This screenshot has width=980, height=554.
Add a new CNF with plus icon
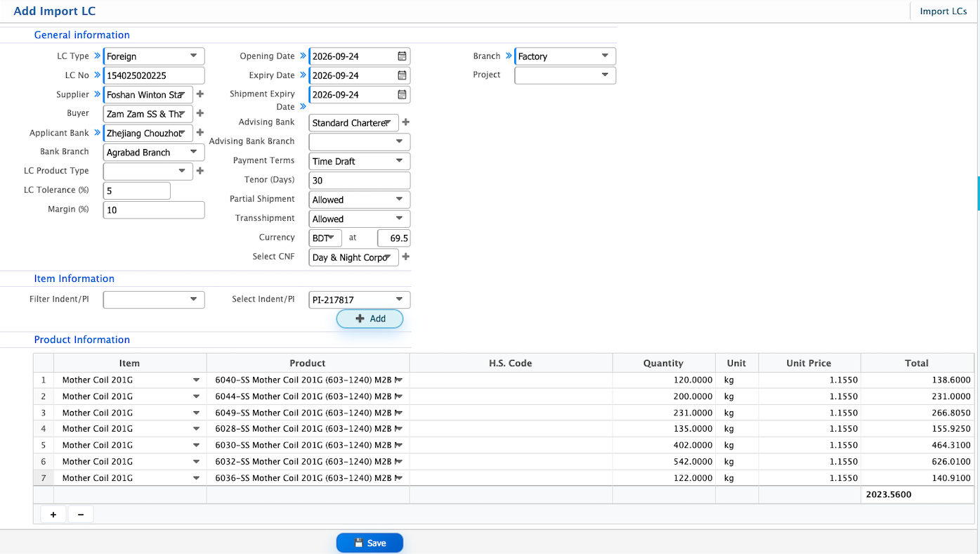tap(406, 257)
